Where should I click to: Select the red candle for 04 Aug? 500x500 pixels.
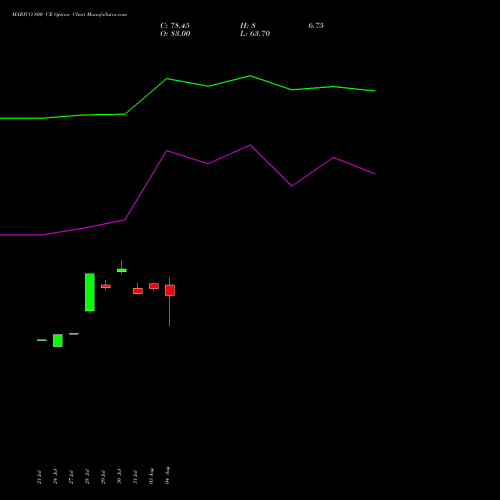coord(170,290)
